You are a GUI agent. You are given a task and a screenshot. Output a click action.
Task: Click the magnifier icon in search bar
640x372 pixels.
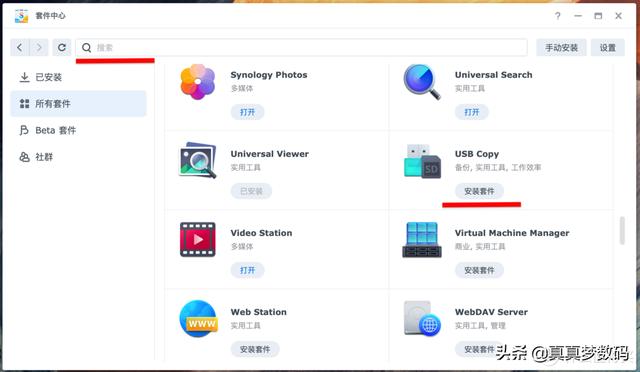(x=87, y=48)
